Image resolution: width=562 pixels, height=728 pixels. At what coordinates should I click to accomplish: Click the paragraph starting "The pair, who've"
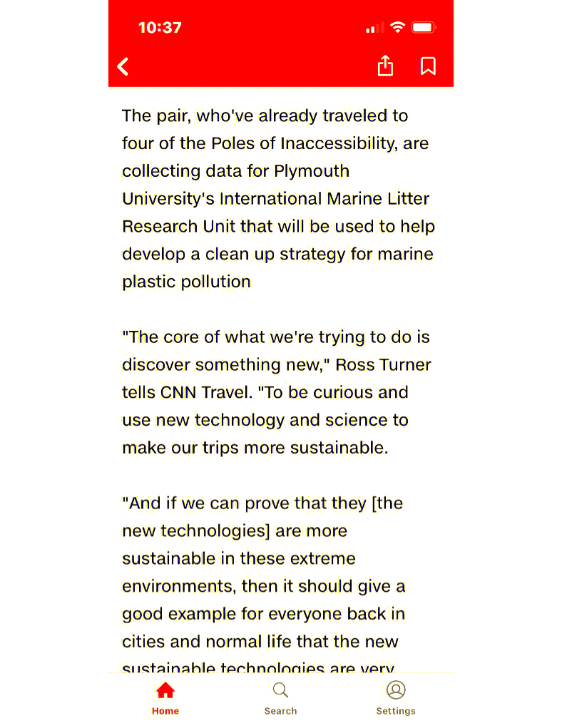[x=278, y=199]
